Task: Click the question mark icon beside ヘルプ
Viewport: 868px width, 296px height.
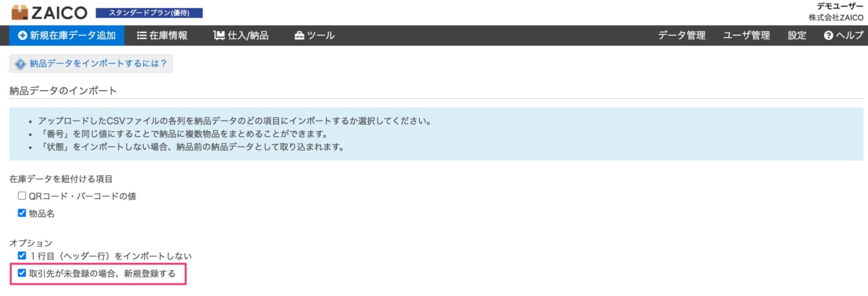Action: pos(828,35)
